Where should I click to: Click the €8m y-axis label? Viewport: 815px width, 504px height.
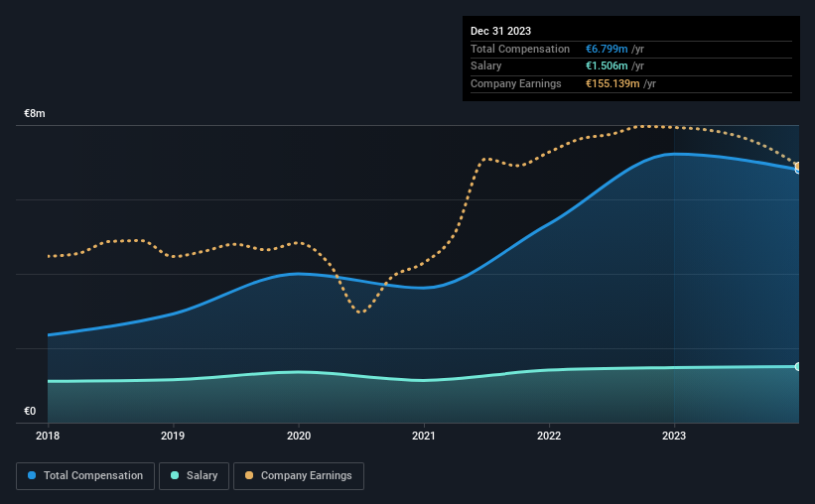click(x=35, y=113)
